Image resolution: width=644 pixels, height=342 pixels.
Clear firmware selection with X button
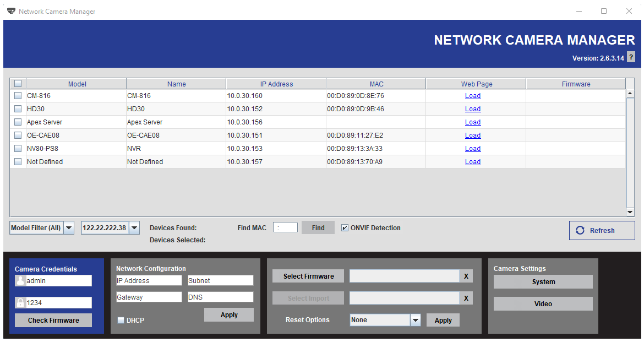pos(466,276)
